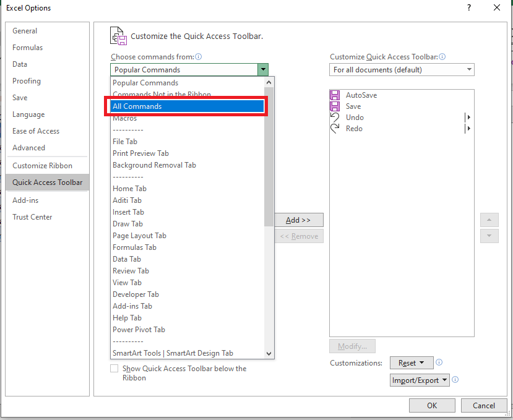Click the dropdown list scrollbar down arrow

(x=269, y=354)
